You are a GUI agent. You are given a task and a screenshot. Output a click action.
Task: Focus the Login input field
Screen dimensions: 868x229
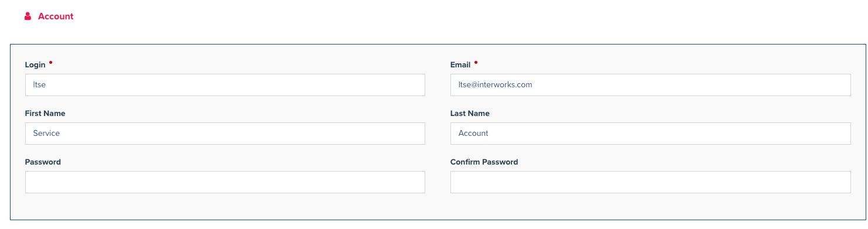click(x=225, y=85)
